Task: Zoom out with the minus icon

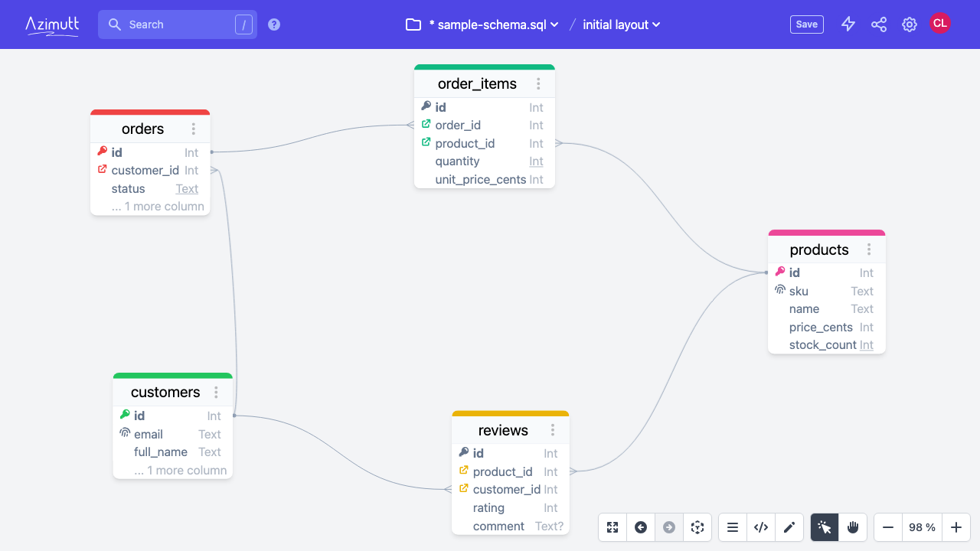Action: (888, 527)
